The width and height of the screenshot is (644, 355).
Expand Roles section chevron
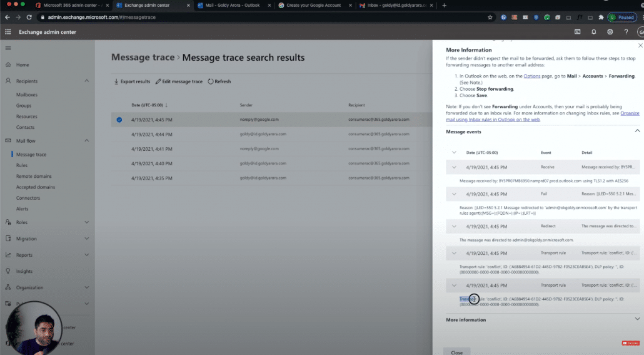click(87, 222)
